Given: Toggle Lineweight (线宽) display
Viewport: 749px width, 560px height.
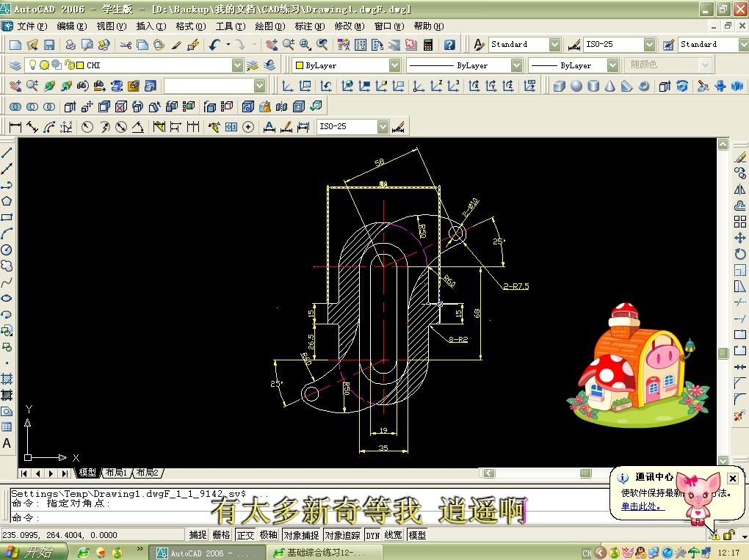Looking at the screenshot, I should (394, 535).
